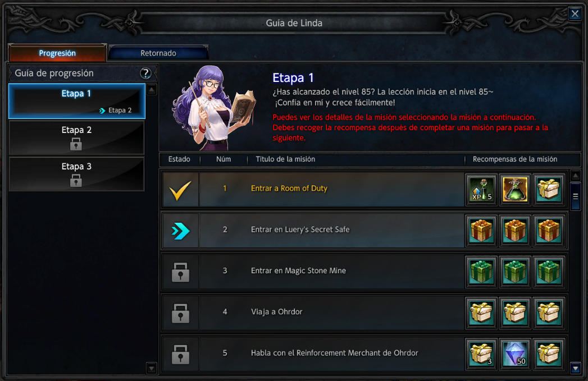This screenshot has height=381, width=588.
Task: Click the mission list scrollbar handle
Action: click(x=576, y=197)
